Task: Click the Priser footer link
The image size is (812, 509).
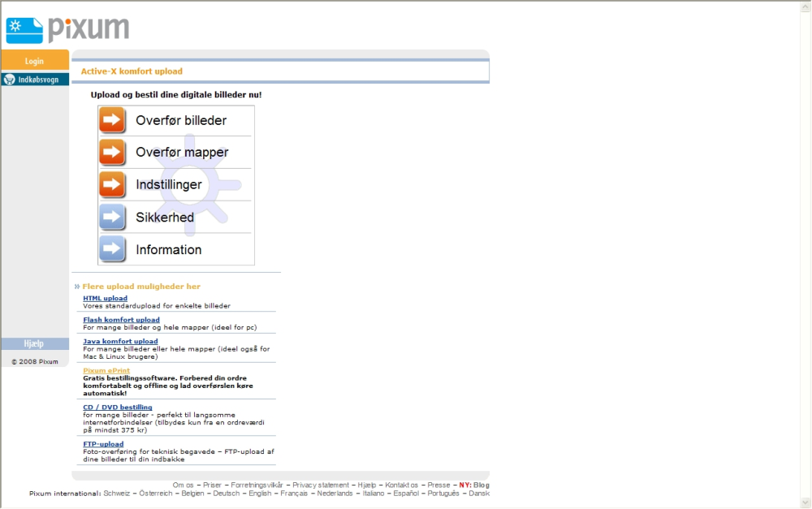Action: (212, 485)
